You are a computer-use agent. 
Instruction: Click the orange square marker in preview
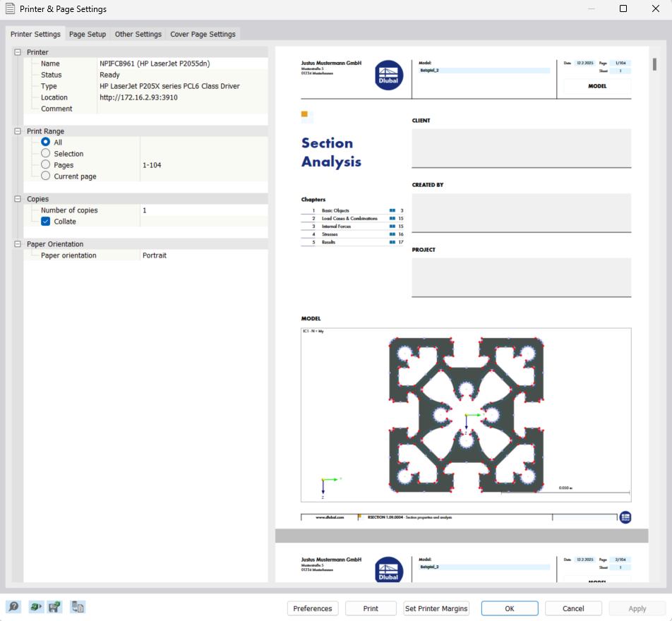304,114
